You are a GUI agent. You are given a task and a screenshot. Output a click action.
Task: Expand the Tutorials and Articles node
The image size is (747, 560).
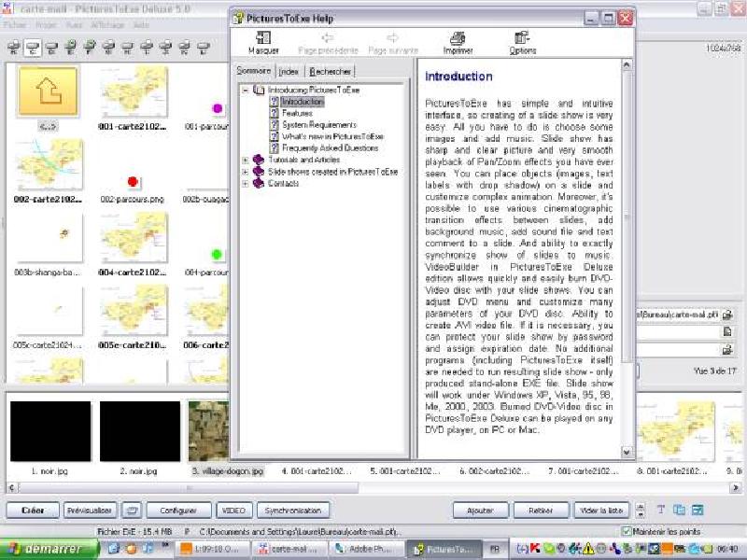(x=246, y=160)
